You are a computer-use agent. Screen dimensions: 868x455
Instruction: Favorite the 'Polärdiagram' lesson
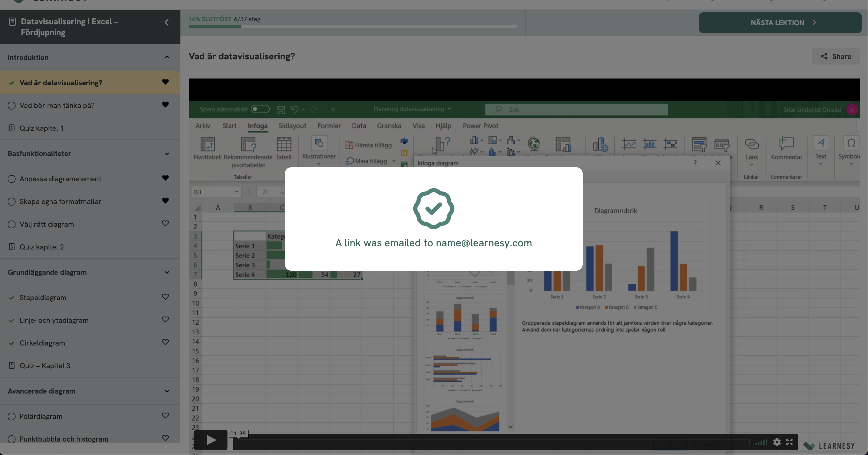[x=165, y=416]
